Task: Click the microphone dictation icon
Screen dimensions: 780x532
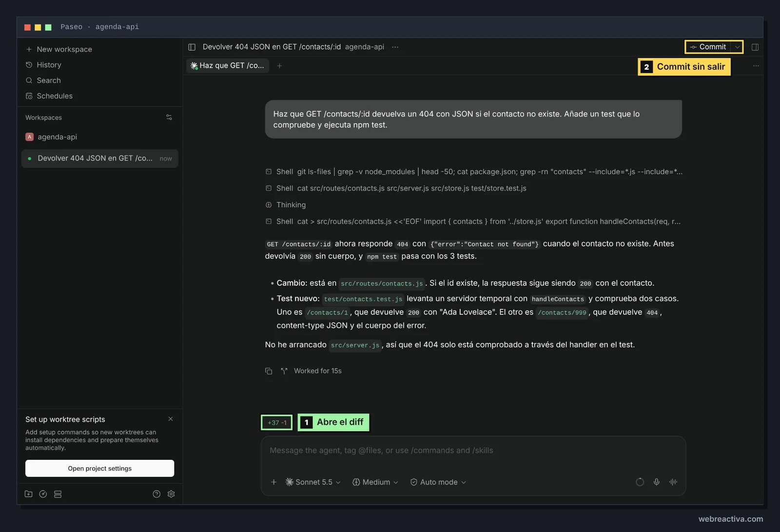Action: [x=657, y=482]
